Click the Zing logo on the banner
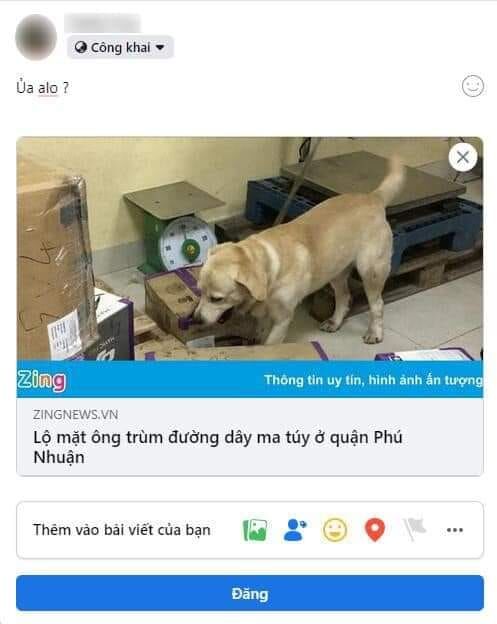Image resolution: width=497 pixels, height=624 pixels. pos(41,380)
